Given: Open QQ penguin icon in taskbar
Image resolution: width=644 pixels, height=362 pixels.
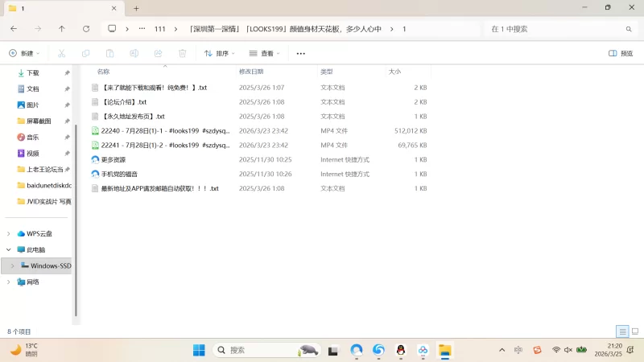Looking at the screenshot, I should 400,350.
